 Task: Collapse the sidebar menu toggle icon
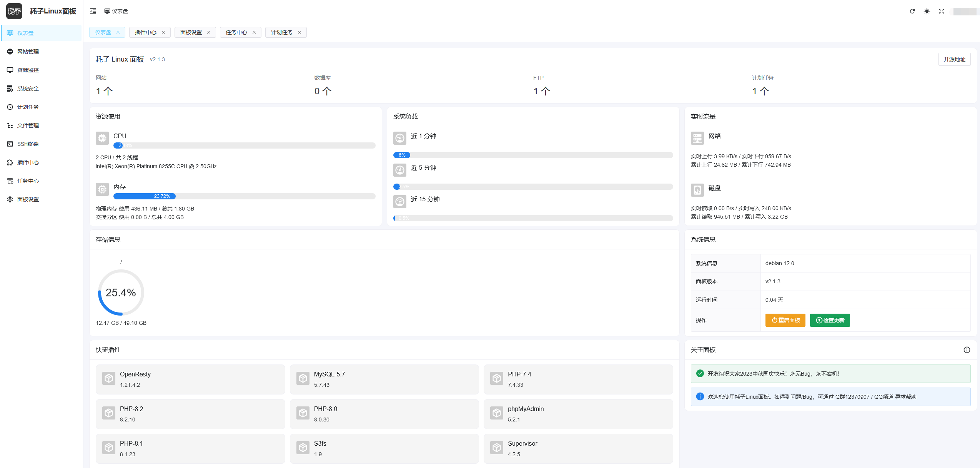coord(93,11)
